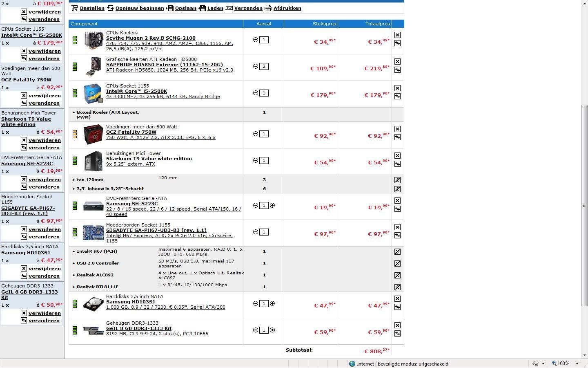Sidebar: click verwijderen under Intel Core i5-2500K

click(45, 51)
